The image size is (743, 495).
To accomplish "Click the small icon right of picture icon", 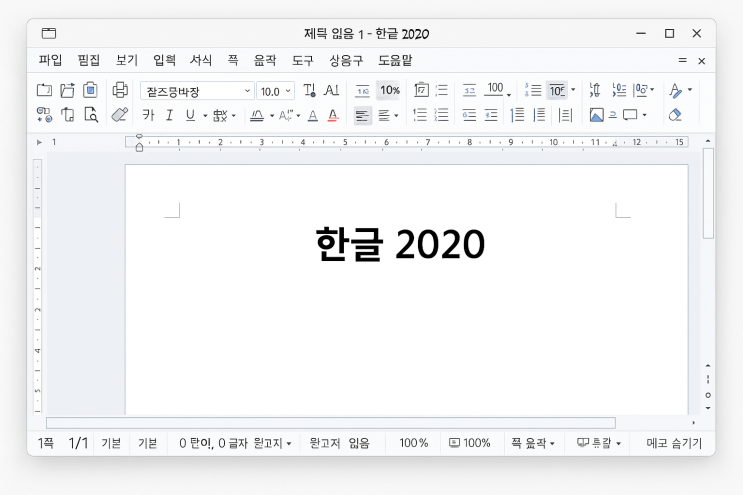I will click(613, 115).
